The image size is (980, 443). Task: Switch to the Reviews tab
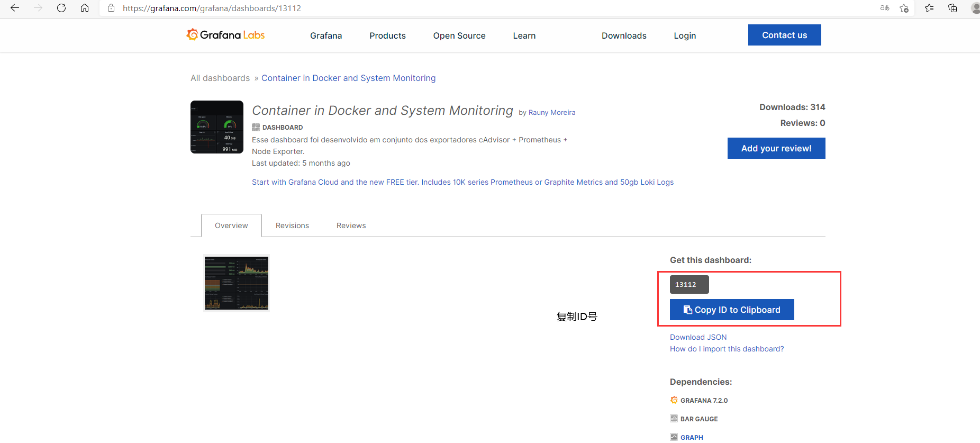(x=351, y=225)
